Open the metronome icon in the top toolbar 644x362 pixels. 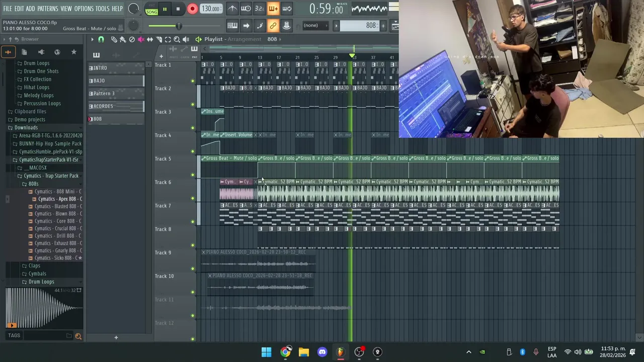click(232, 9)
